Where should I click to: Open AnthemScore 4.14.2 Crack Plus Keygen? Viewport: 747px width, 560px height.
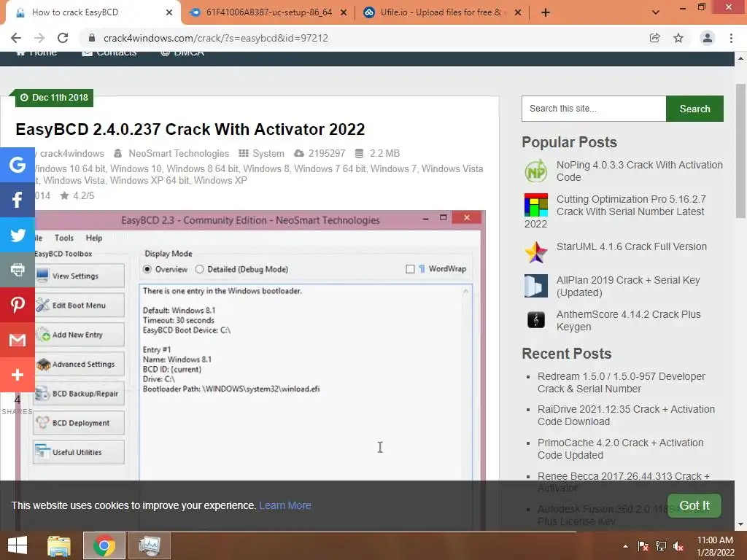coord(628,321)
